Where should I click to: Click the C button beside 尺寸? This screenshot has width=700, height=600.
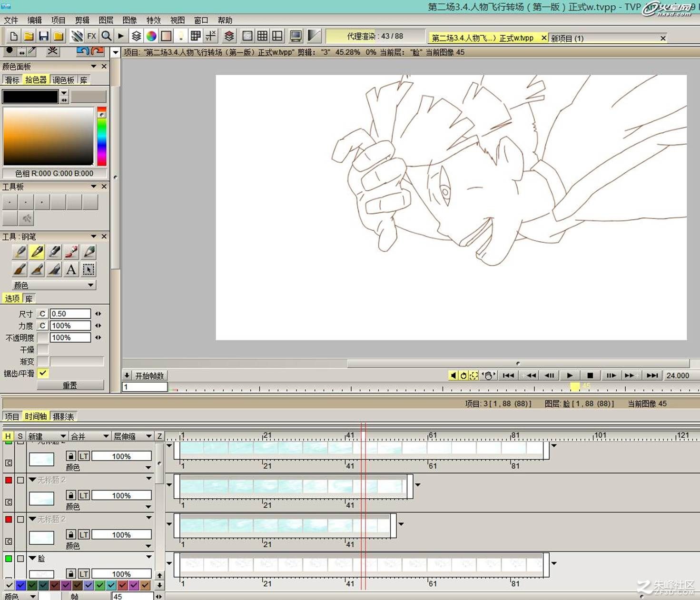coord(43,314)
